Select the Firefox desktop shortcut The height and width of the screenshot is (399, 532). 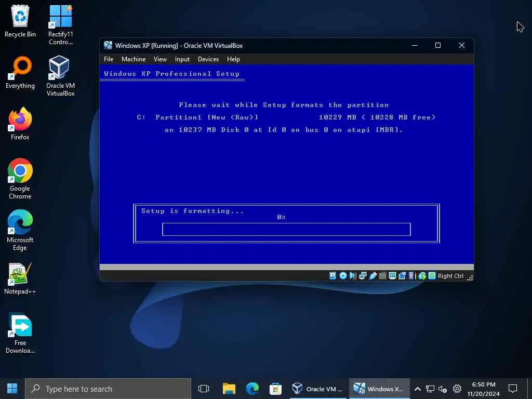coord(20,124)
